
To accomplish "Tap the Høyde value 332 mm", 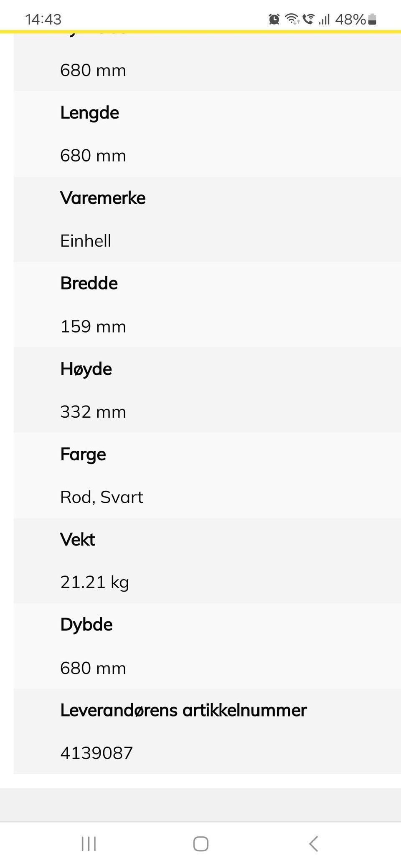I will [x=93, y=412].
